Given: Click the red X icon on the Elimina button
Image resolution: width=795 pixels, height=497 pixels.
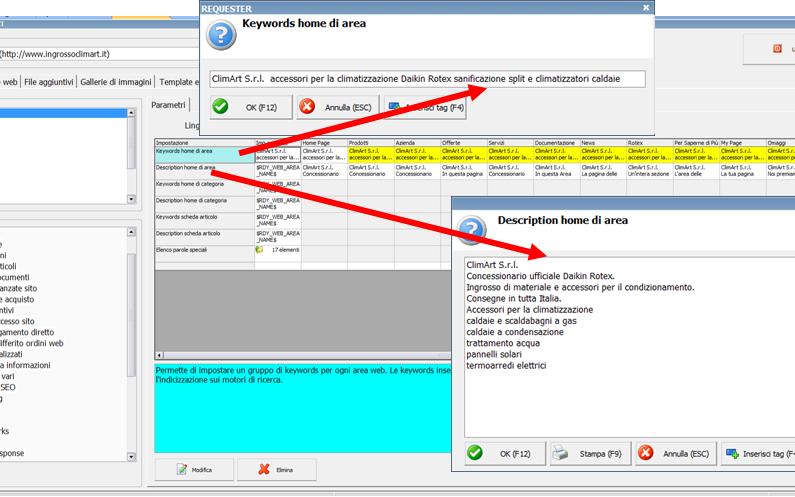Looking at the screenshot, I should click(264, 470).
